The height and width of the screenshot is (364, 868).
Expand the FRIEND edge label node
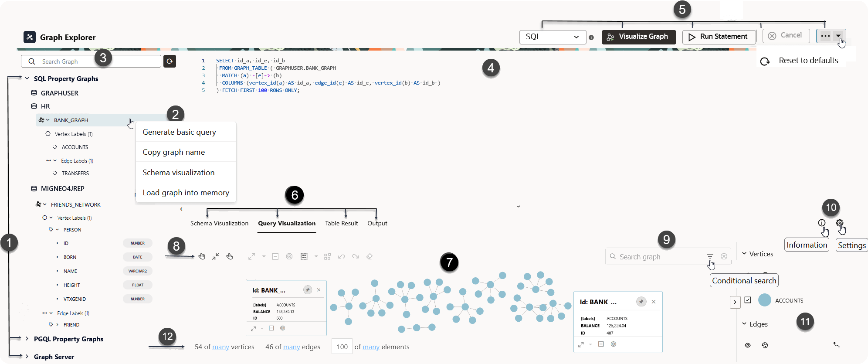57,325
